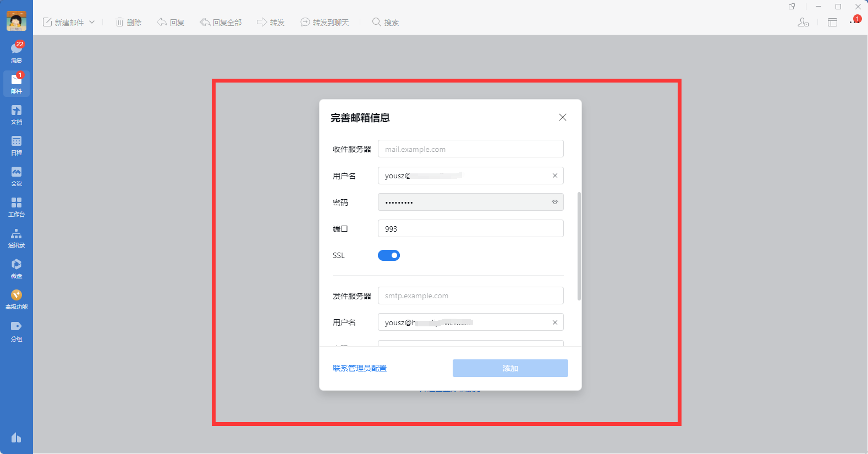868x454 pixels.
Task: Open 工作台 workbench in sidebar
Action: [17, 206]
